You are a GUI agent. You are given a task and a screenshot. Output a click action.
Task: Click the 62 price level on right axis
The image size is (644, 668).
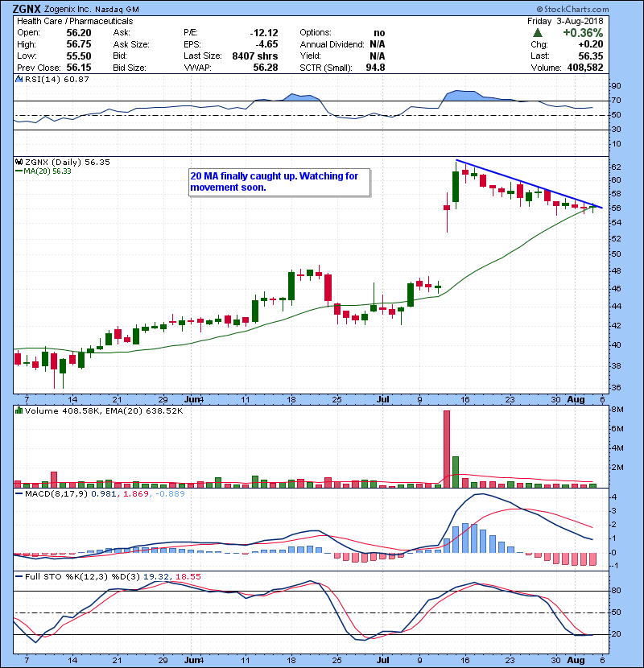click(x=617, y=167)
